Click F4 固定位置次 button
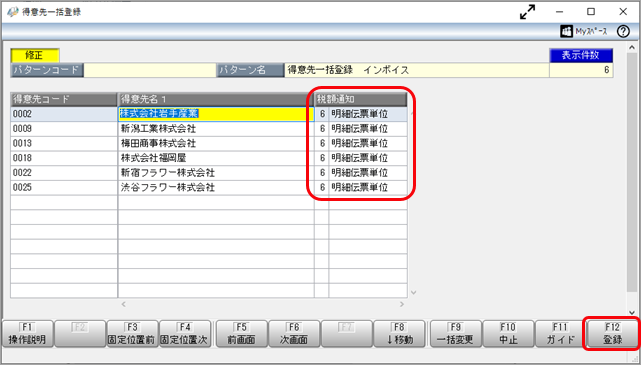This screenshot has height=365, width=641. (185, 334)
